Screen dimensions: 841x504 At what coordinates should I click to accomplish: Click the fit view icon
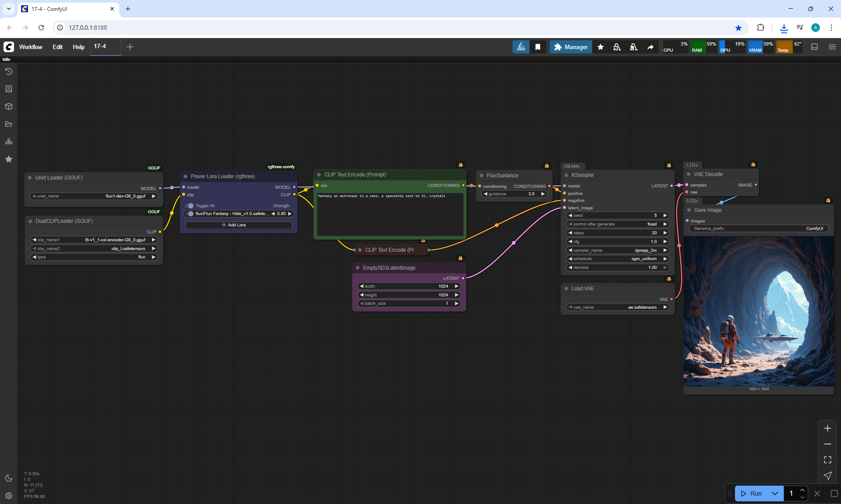tap(827, 460)
